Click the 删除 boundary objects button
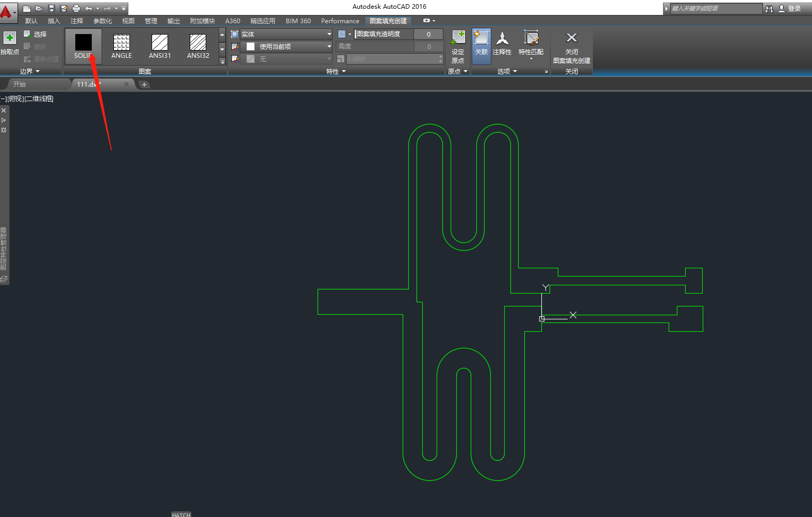812x517 pixels. (x=35, y=46)
